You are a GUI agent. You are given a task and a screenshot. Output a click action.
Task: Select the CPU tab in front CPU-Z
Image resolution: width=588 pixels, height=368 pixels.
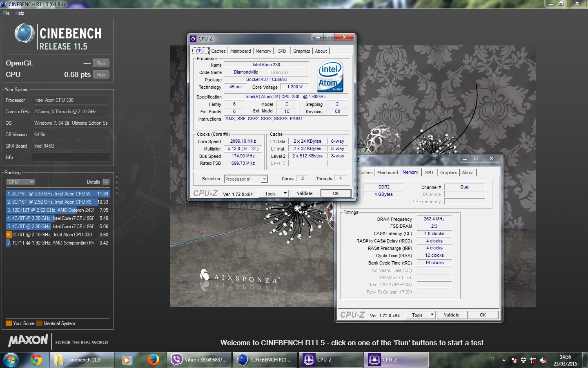coord(200,51)
